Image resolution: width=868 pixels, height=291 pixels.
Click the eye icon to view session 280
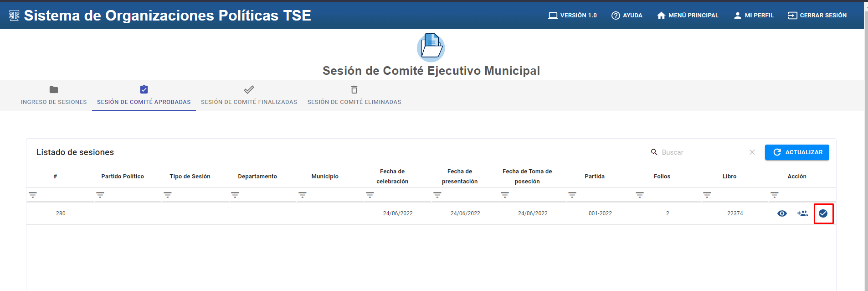click(x=782, y=213)
